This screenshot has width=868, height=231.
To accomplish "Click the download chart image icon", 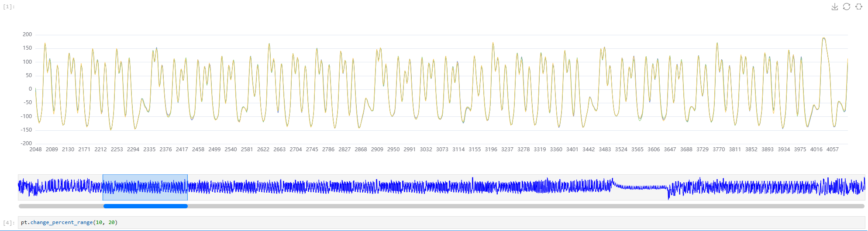I will click(834, 7).
